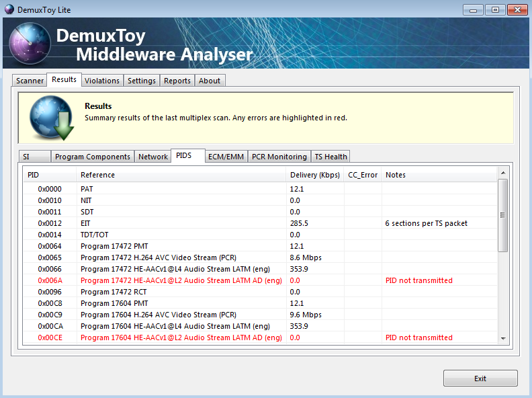Select the red 0x00CE PID row
Image resolution: width=532 pixels, height=398 pixels.
coord(260,337)
